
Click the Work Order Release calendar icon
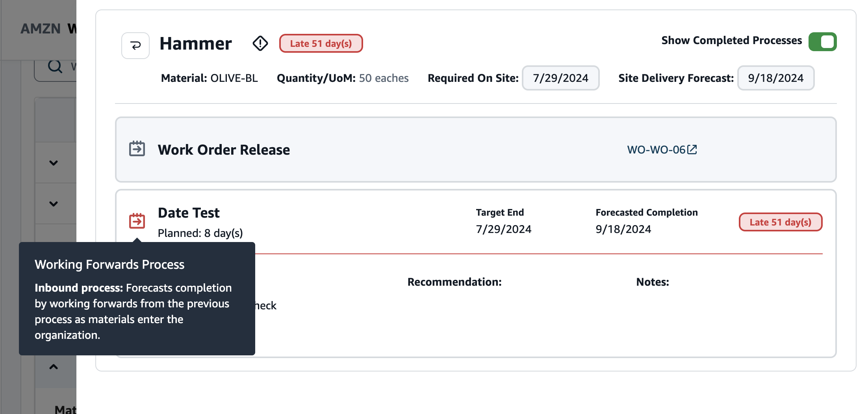tap(137, 149)
